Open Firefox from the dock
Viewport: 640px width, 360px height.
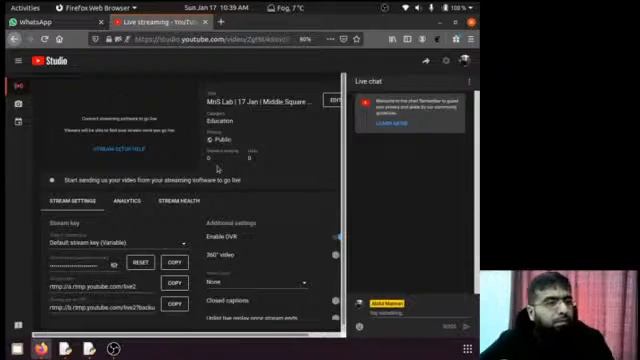pos(41,349)
